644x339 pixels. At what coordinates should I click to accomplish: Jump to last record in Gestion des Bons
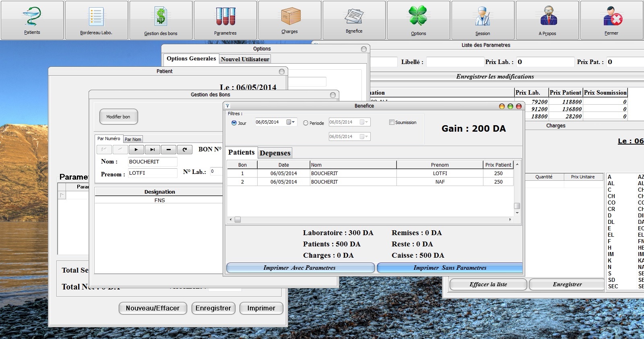[x=153, y=149]
